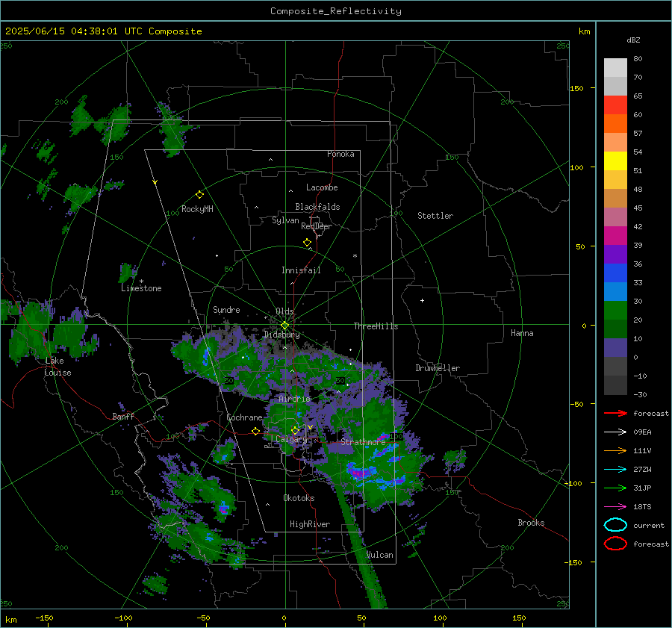Click the Didsbury label
672x628 pixels.
[281, 335]
